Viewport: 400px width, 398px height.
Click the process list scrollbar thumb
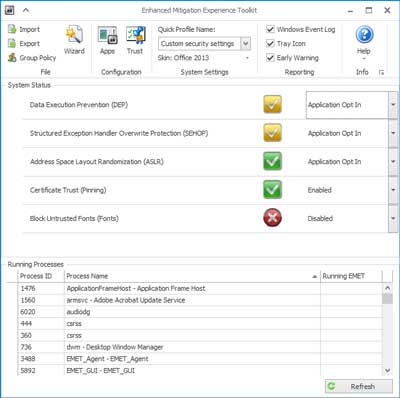point(387,299)
